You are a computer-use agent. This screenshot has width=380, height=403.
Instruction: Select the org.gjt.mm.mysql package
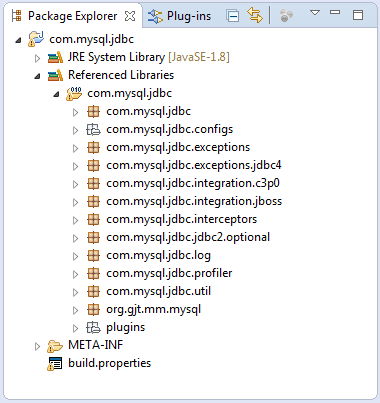[154, 310]
